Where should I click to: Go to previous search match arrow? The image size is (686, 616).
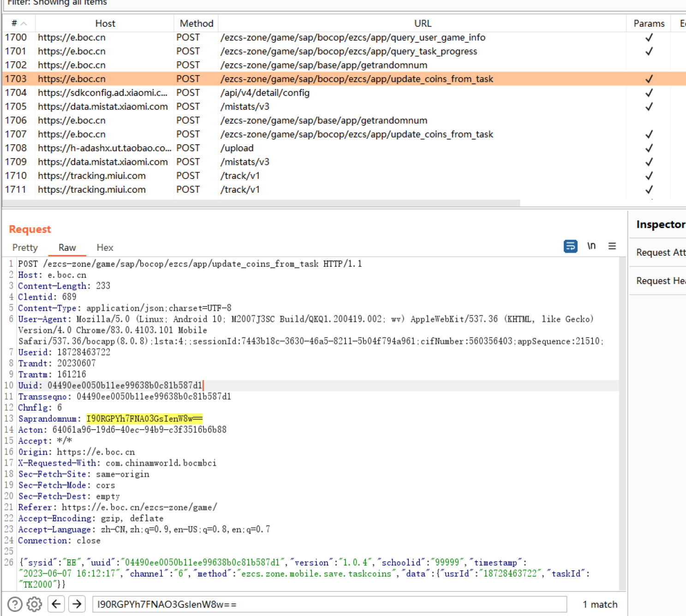pos(56,604)
